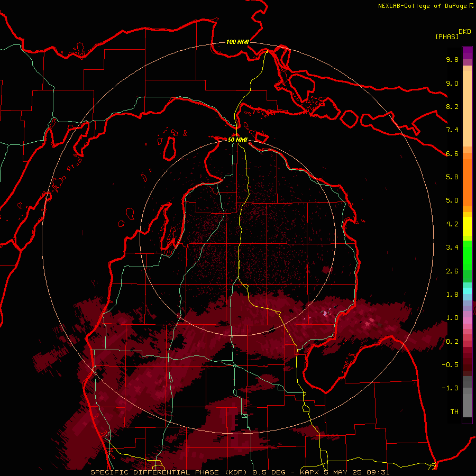
Task: Click the 2.6 legend value
Action: pos(452,271)
